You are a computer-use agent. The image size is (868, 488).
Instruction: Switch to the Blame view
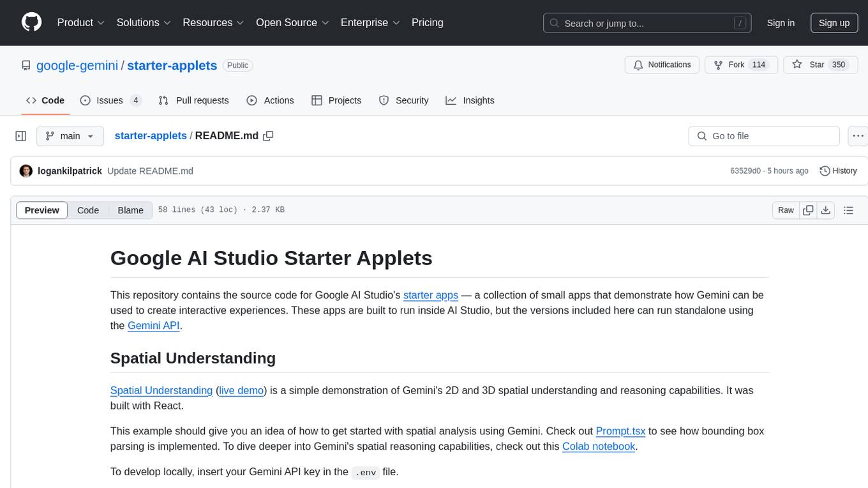pos(130,210)
